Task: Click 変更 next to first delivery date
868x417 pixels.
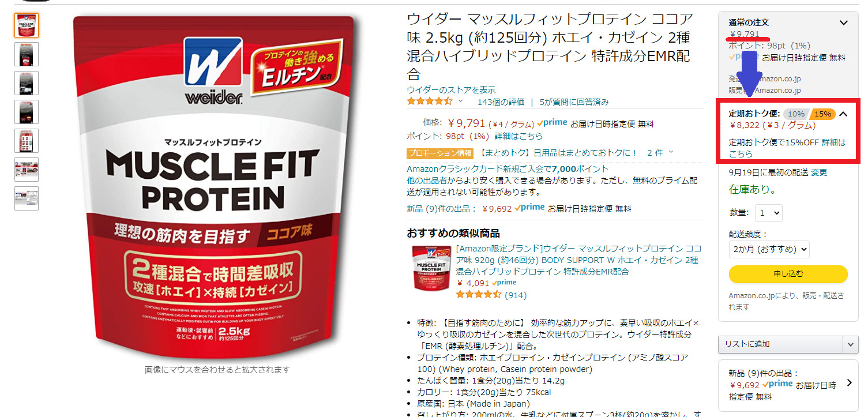Action: 819,172
